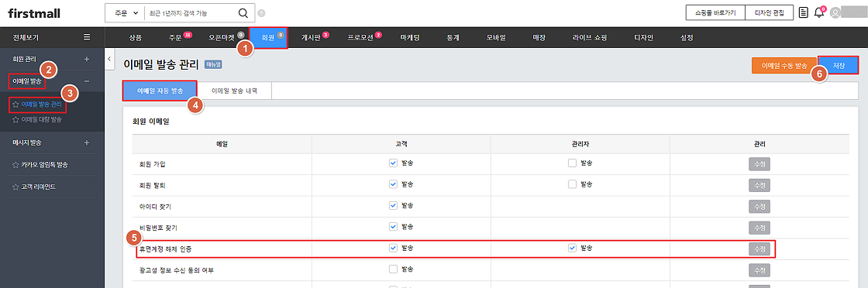The height and width of the screenshot is (288, 868).
Task: Open the 주문 search category dropdown
Action: 124,13
